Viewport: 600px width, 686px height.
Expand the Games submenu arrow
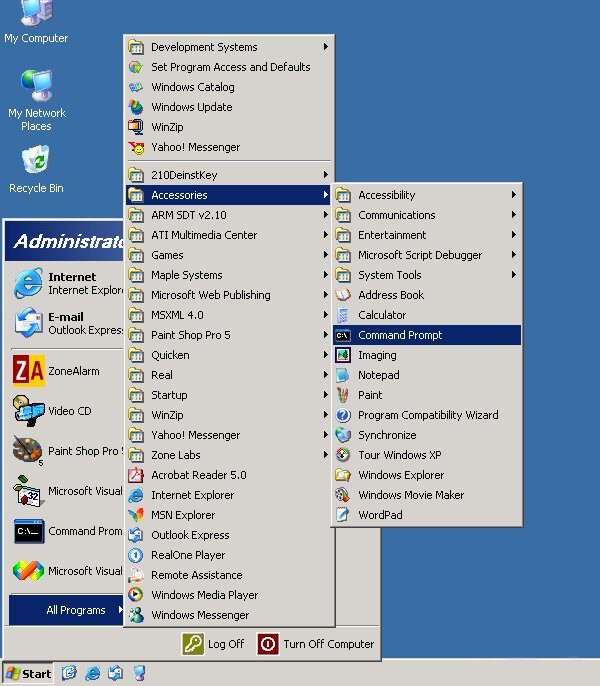(326, 255)
